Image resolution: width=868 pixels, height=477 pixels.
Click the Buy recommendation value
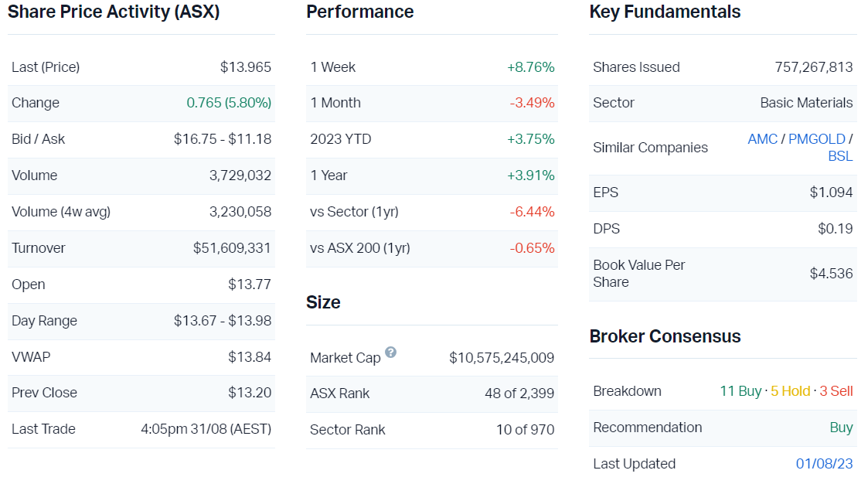tap(841, 428)
